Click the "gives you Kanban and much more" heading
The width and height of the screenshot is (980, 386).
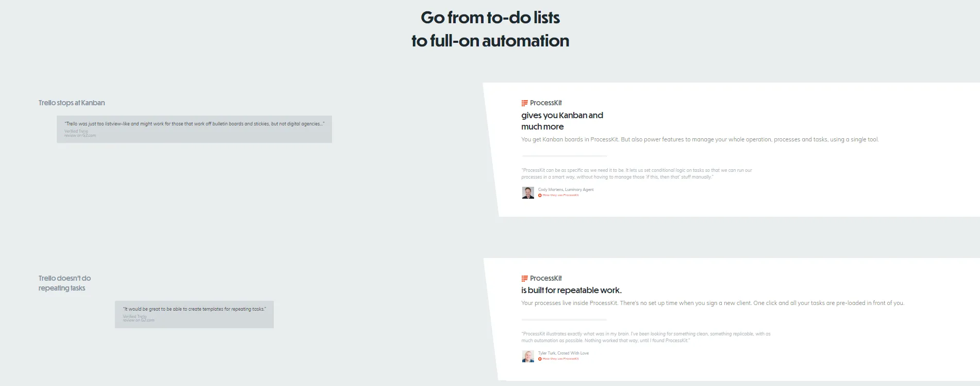point(562,121)
